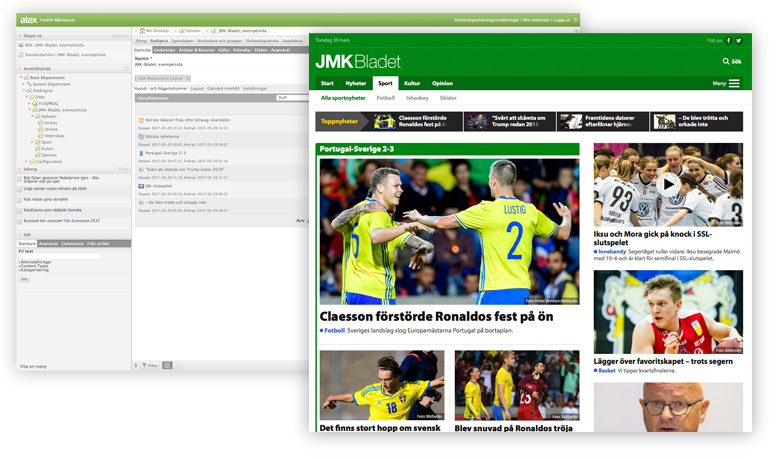Open inbox item Kändisarna som räddade Somalia
This screenshot has width=780, height=460.
pos(52,210)
